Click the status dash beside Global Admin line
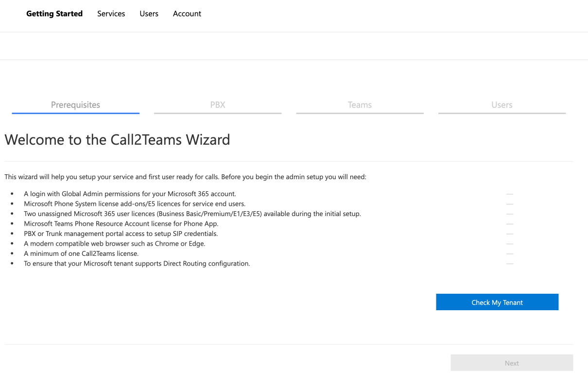The image size is (588, 385). coord(510,194)
